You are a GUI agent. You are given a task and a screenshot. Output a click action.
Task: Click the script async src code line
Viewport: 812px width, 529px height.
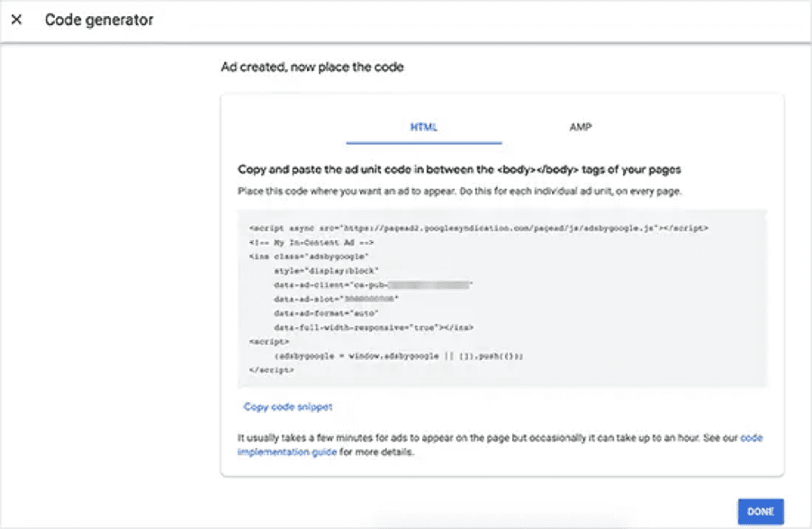(479, 229)
